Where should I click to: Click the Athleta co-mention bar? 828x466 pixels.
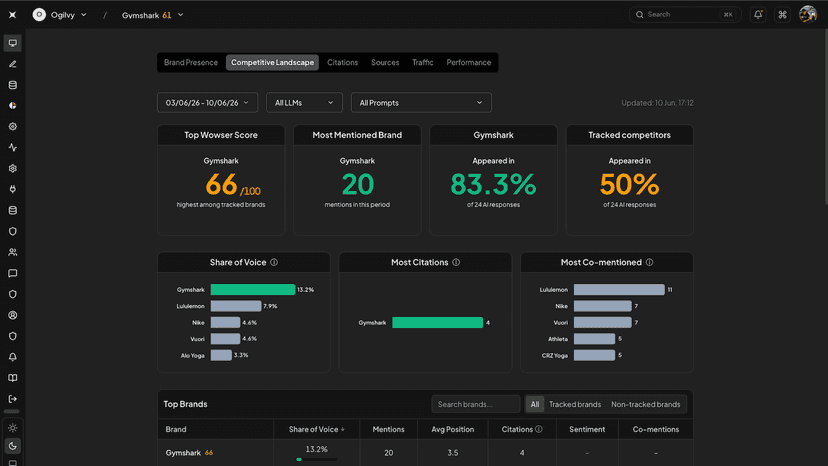[x=594, y=339]
